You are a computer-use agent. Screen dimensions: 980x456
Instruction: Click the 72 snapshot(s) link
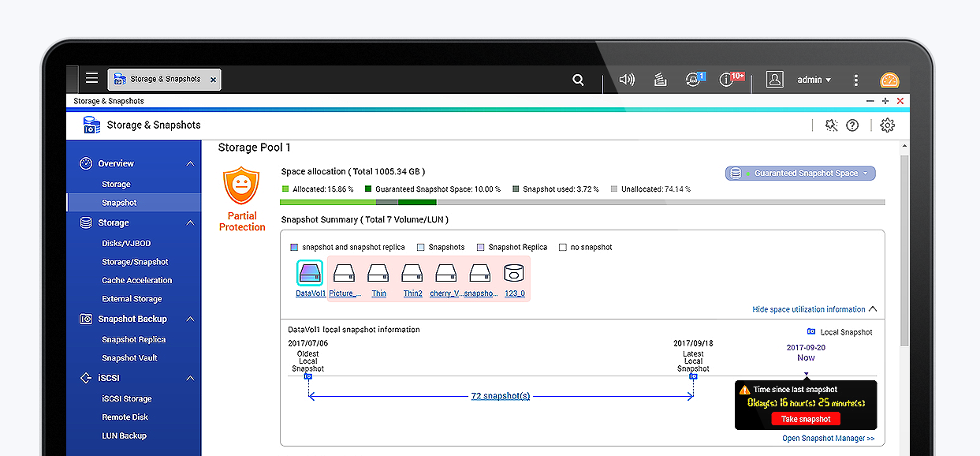point(501,396)
